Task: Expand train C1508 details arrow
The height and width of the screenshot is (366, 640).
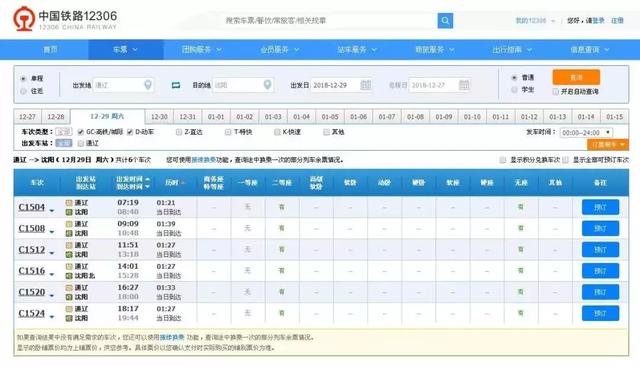Action: 52,232
